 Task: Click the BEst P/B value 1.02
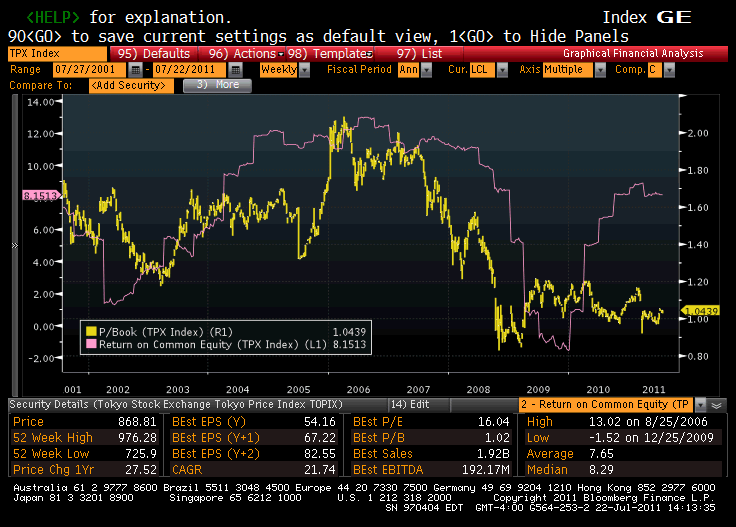[497, 438]
